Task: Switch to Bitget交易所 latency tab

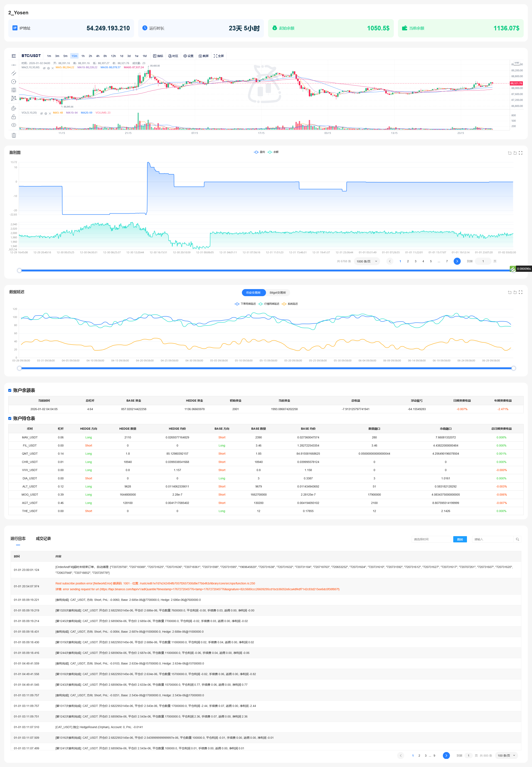Action: [x=278, y=293]
